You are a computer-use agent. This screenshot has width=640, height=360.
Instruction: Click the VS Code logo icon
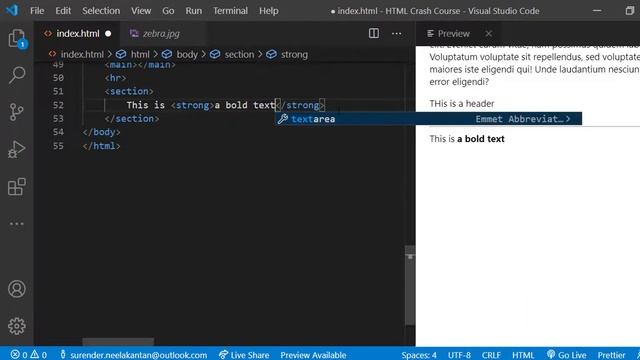[x=12, y=10]
